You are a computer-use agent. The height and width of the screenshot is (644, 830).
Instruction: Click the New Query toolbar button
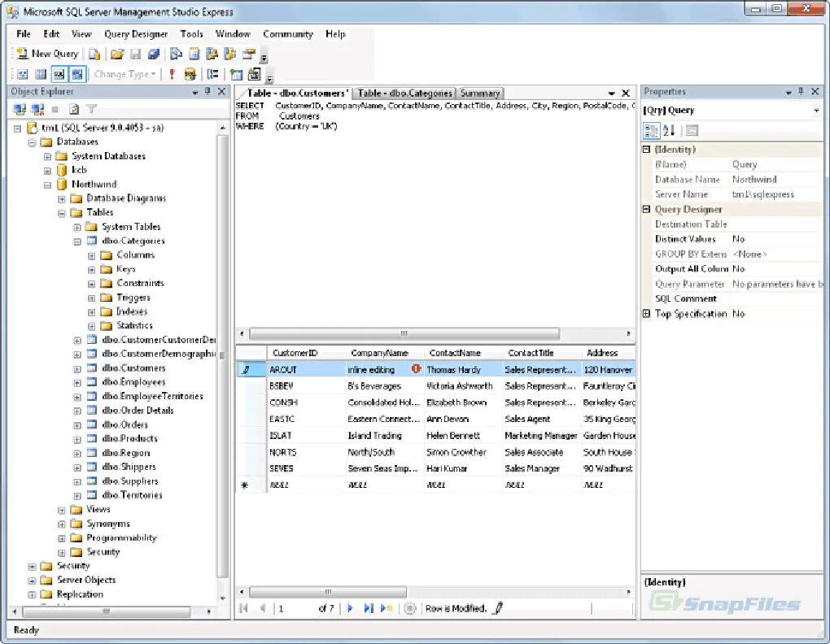click(x=47, y=54)
